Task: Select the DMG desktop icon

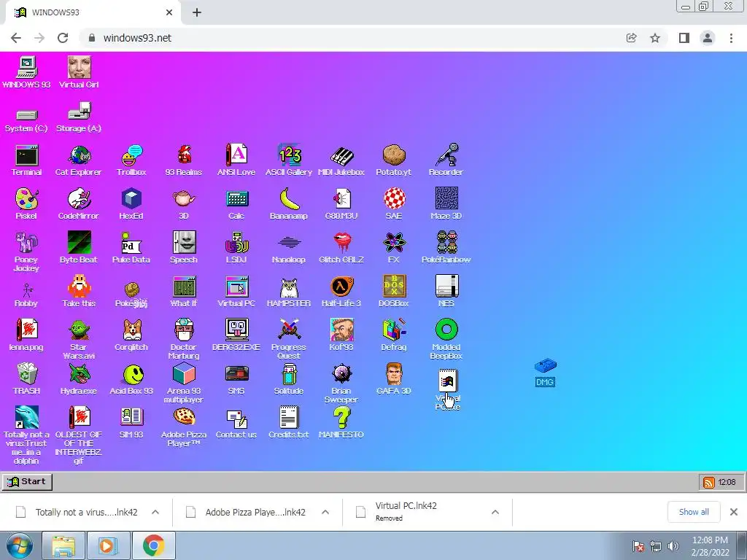Action: [546, 373]
